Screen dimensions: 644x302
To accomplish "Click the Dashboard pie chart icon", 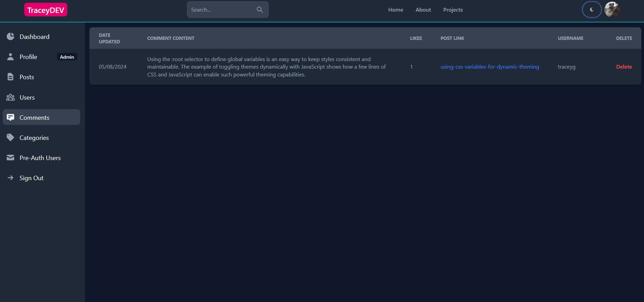I will 11,37.
